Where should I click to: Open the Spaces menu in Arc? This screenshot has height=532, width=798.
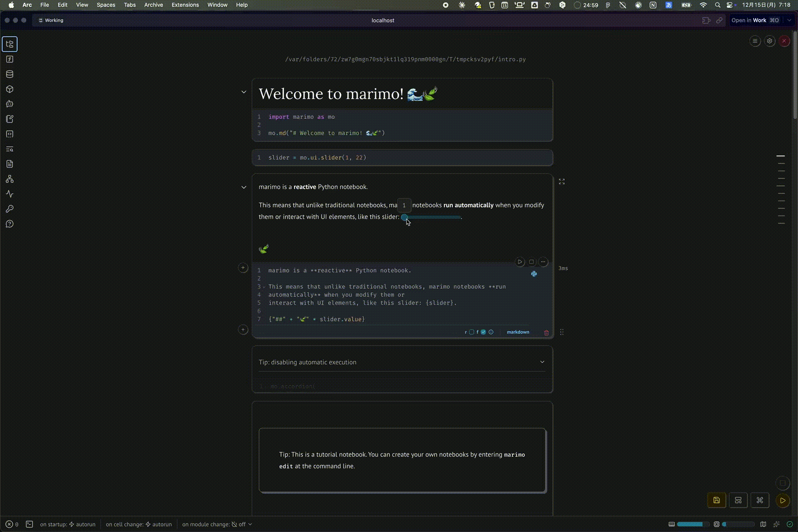(x=106, y=5)
